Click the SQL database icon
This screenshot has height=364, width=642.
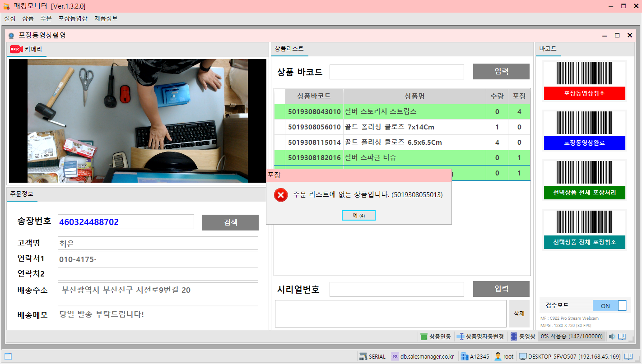[x=395, y=356]
